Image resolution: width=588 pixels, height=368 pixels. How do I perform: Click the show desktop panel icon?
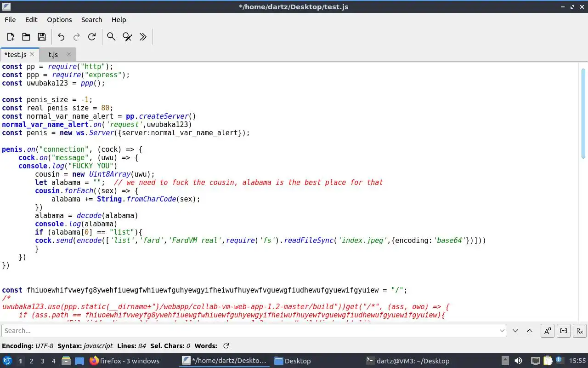79,361
